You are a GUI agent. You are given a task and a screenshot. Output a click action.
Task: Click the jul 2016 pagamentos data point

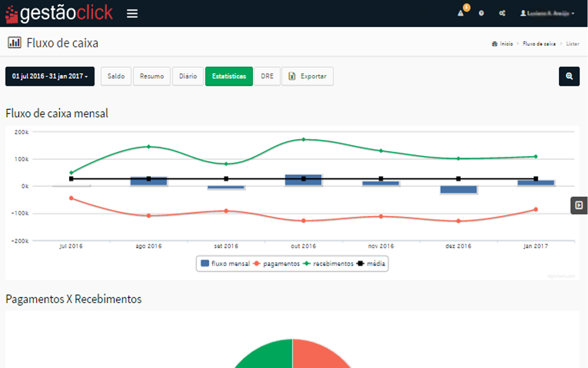71,198
